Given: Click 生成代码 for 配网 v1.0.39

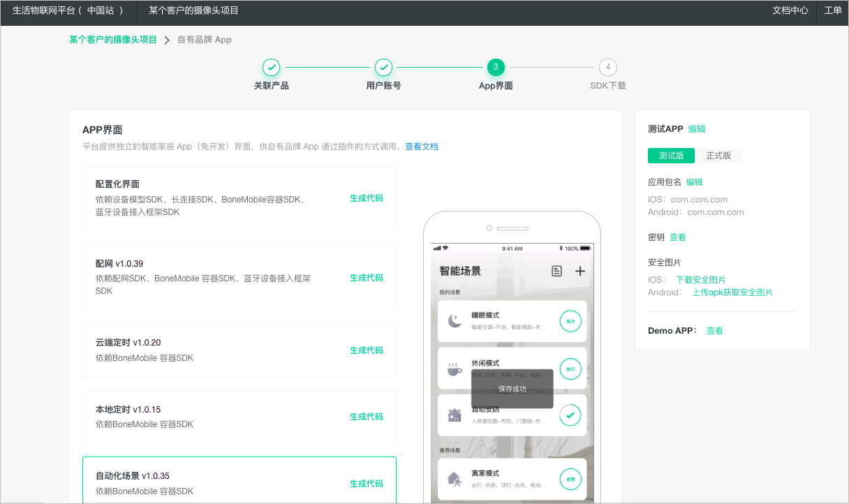Looking at the screenshot, I should click(x=367, y=278).
